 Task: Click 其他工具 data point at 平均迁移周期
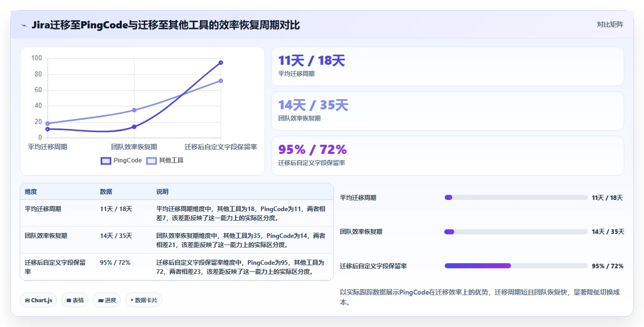click(x=48, y=124)
